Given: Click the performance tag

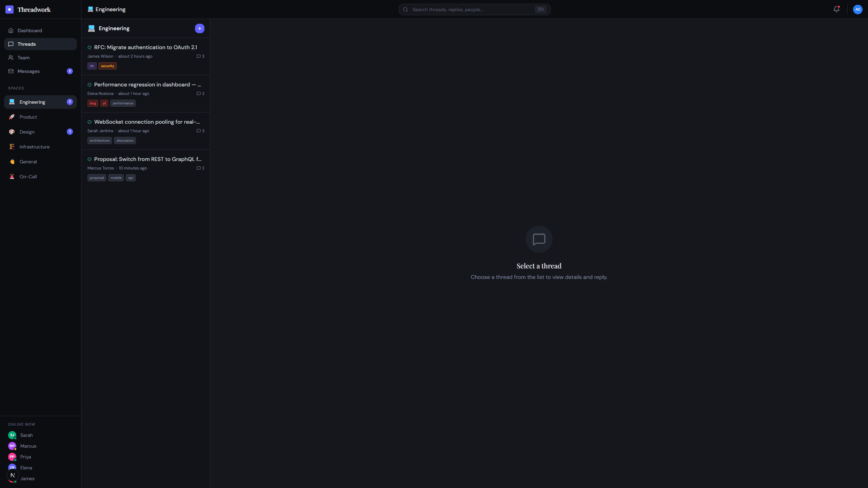Looking at the screenshot, I should 123,103.
